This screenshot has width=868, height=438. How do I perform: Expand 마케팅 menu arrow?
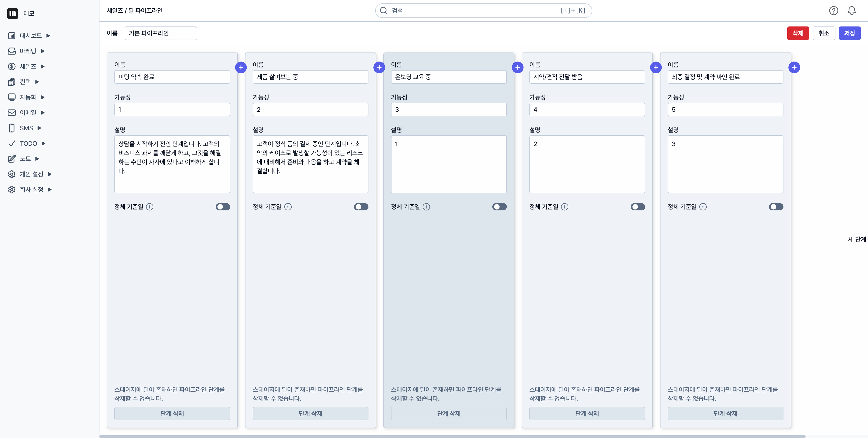point(43,51)
